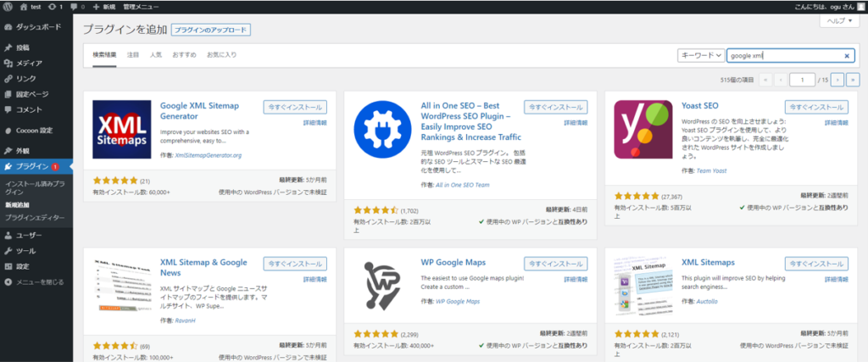Open the updates indicator in admin bar
Viewport: 868px width, 362px height.
(55, 7)
